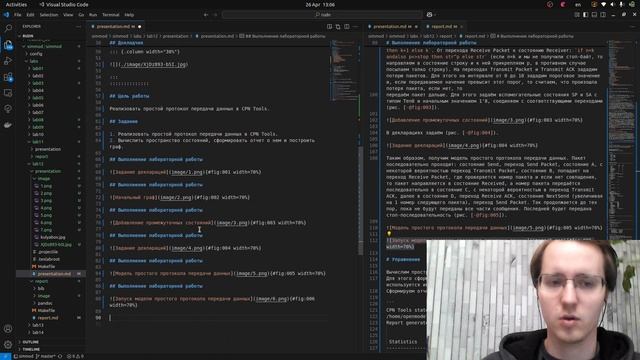Go back with navigation arrow
640x360 pixels.
(206, 15)
